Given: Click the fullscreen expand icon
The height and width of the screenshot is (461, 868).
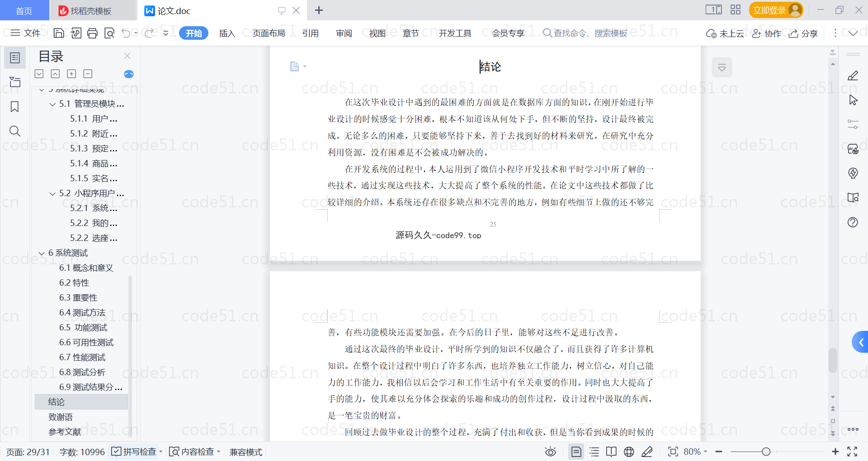Looking at the screenshot, I should pos(852,452).
